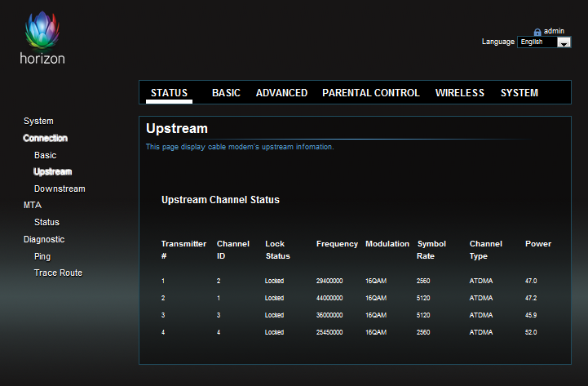
Task: Click the page description text
Action: [240, 147]
